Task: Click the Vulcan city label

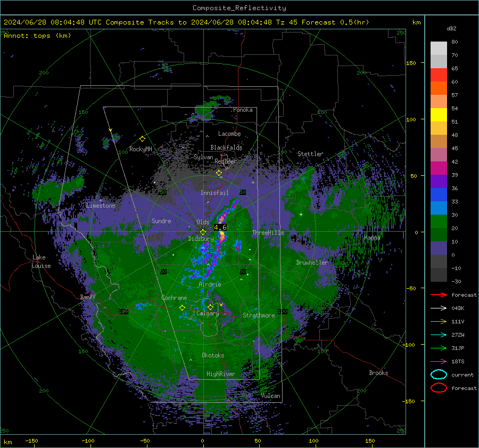Action: click(270, 396)
